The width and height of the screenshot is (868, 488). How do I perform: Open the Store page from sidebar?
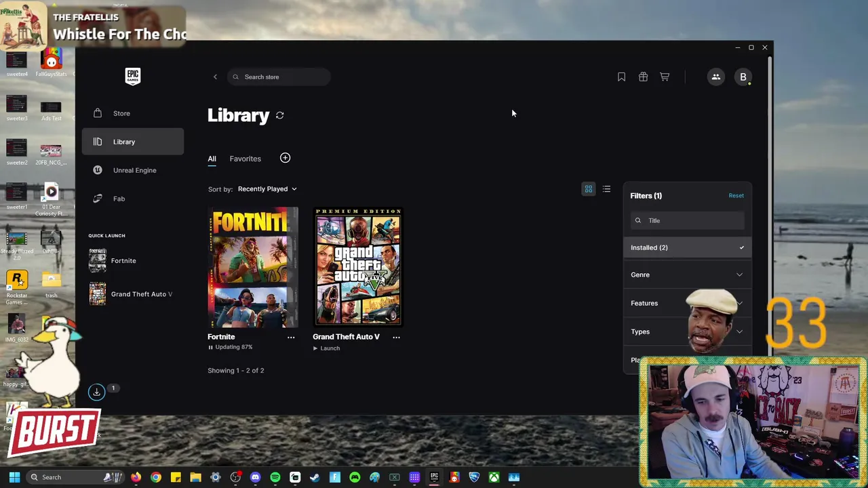point(133,113)
